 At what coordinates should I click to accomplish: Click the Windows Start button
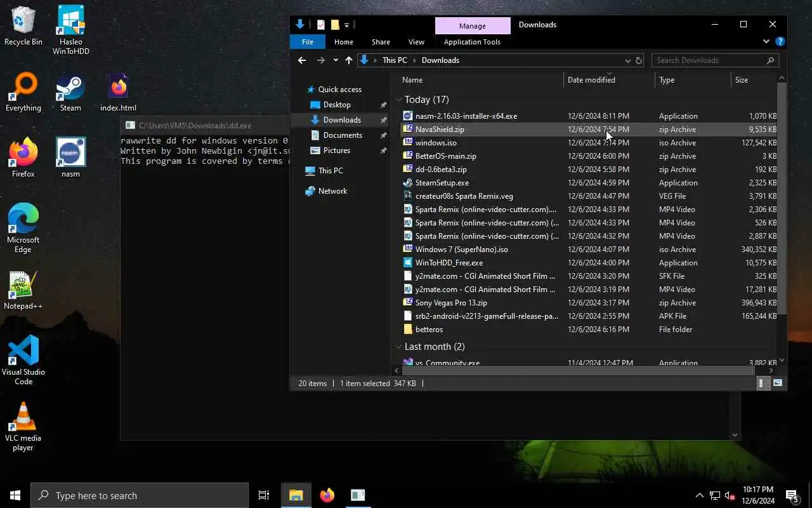(15, 495)
